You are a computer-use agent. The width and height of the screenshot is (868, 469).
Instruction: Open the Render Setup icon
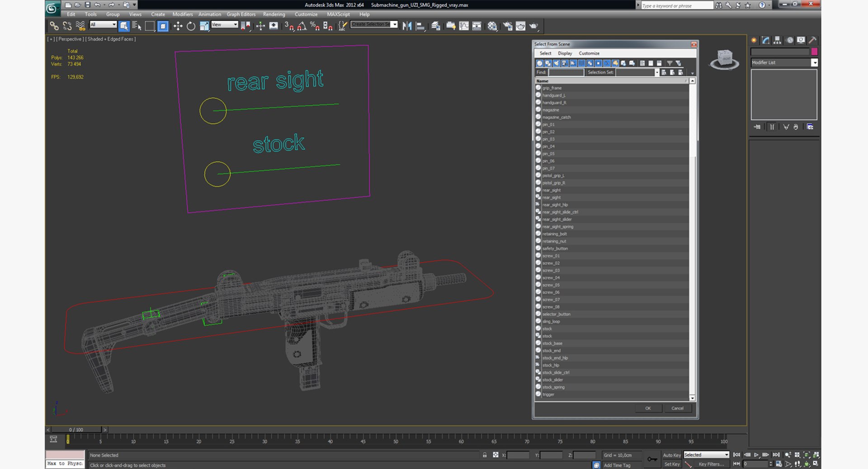tap(508, 26)
